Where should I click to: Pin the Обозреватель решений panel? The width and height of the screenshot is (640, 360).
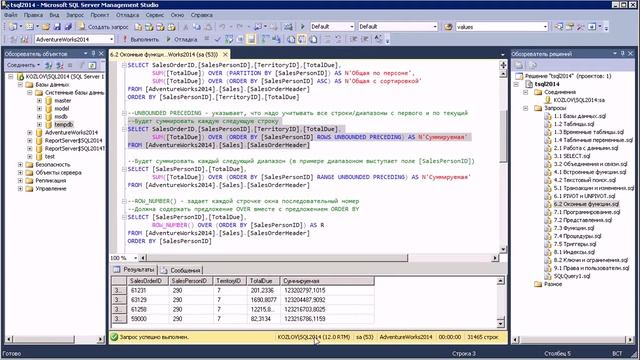[622, 53]
